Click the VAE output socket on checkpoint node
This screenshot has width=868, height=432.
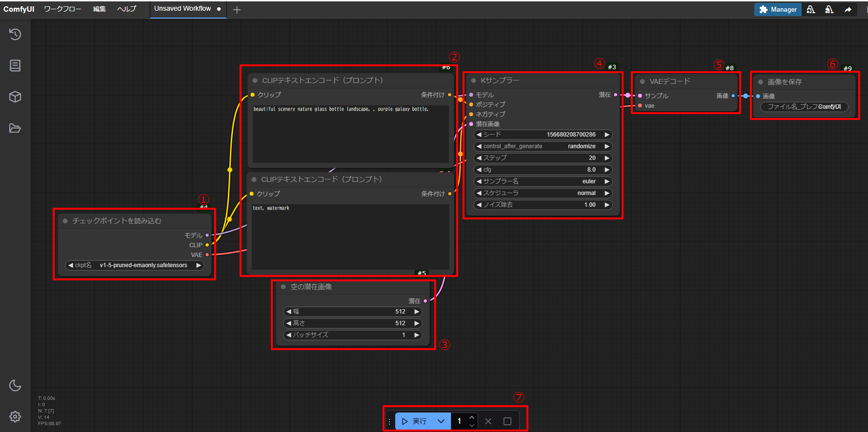[x=207, y=255]
